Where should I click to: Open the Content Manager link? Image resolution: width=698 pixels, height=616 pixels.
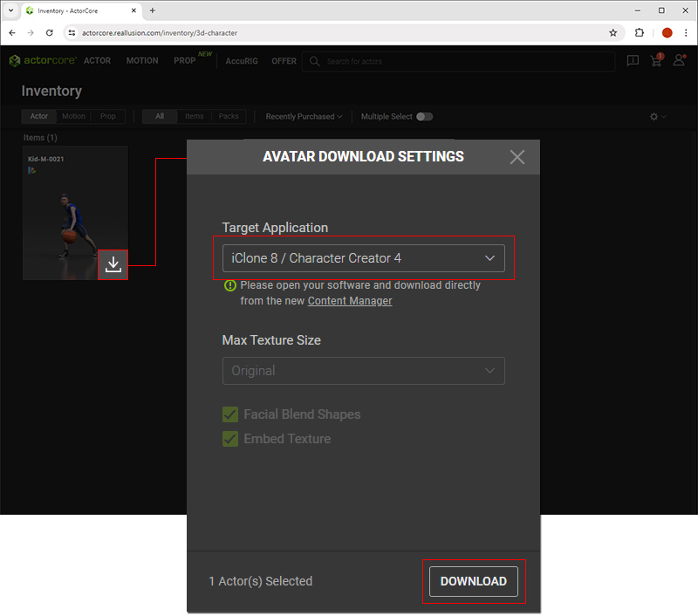[x=350, y=301]
